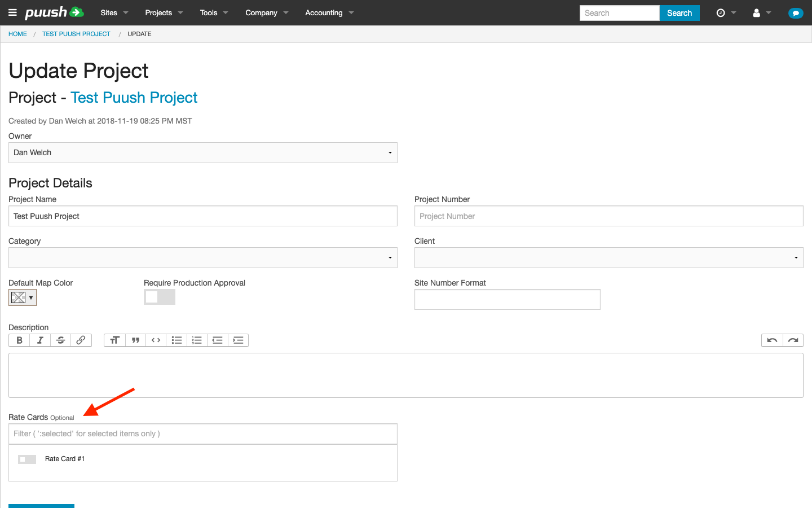Image resolution: width=812 pixels, height=508 pixels.
Task: Open the code formatting tool
Action: [x=156, y=340]
